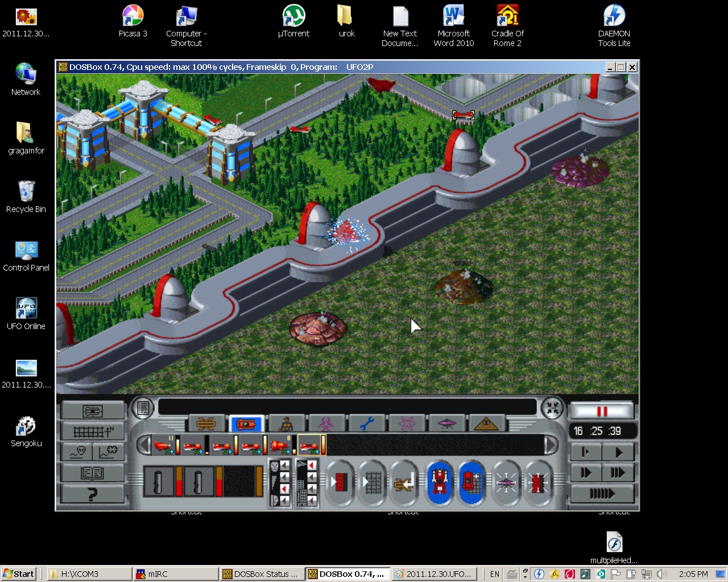Select the center-on-screen crosshair icon
The height and width of the screenshot is (582, 728).
click(552, 408)
